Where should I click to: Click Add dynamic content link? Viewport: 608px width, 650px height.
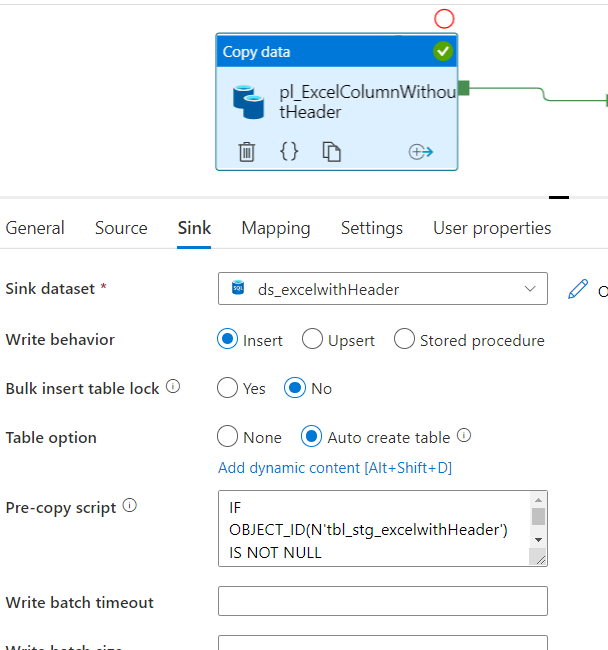[335, 468]
